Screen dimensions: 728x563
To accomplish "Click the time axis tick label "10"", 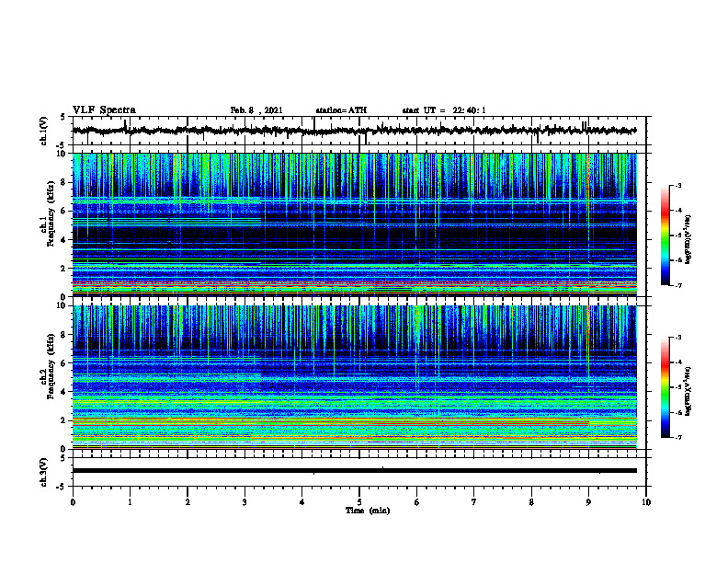I will (x=646, y=502).
